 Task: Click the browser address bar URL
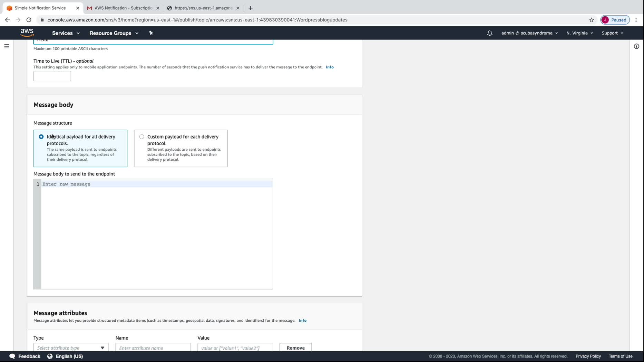point(197,20)
